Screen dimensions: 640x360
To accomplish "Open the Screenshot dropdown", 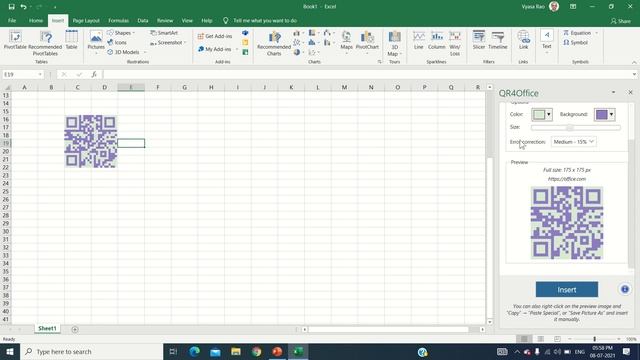I will click(168, 42).
